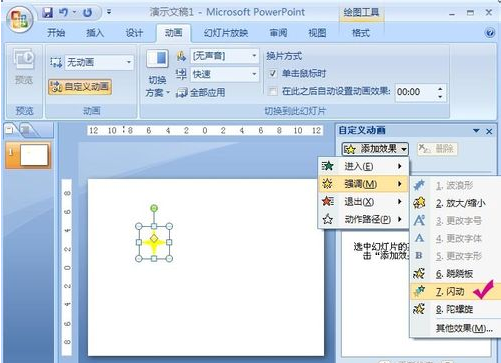
Task: Click the green rotation handle of shape
Action: pyautogui.click(x=154, y=208)
